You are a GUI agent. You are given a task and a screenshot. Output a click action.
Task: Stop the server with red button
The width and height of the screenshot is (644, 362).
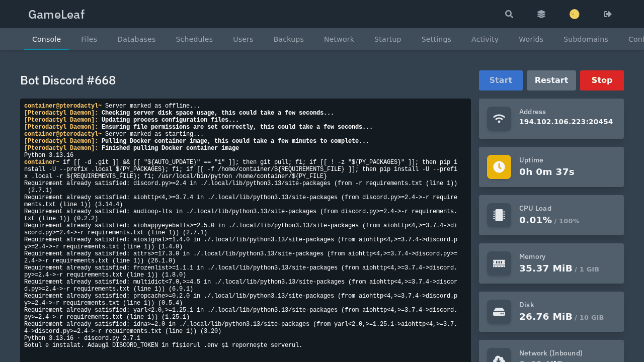coord(602,80)
